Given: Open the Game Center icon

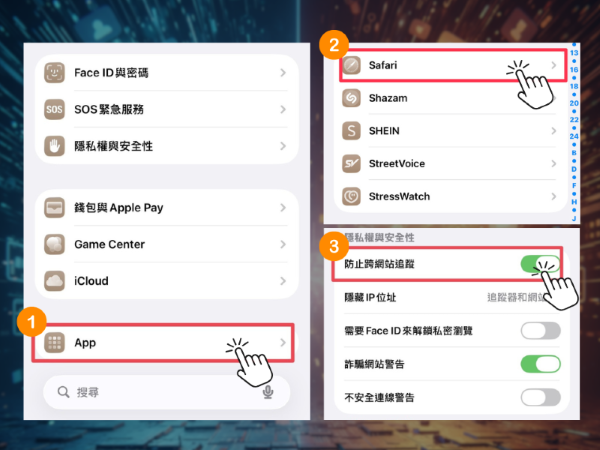Looking at the screenshot, I should (x=54, y=244).
